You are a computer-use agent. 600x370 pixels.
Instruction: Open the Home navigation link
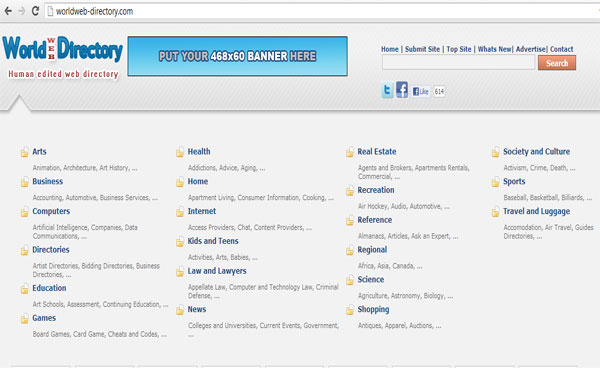tap(390, 49)
